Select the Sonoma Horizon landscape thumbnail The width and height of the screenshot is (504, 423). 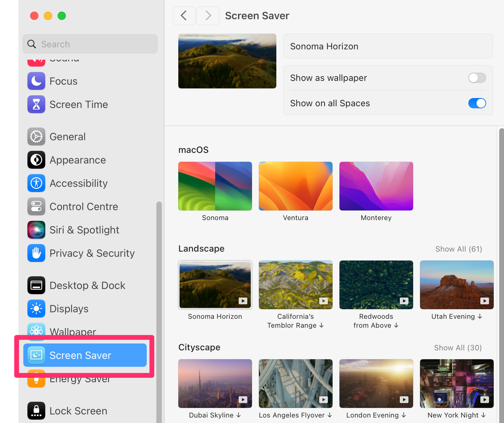[215, 285]
